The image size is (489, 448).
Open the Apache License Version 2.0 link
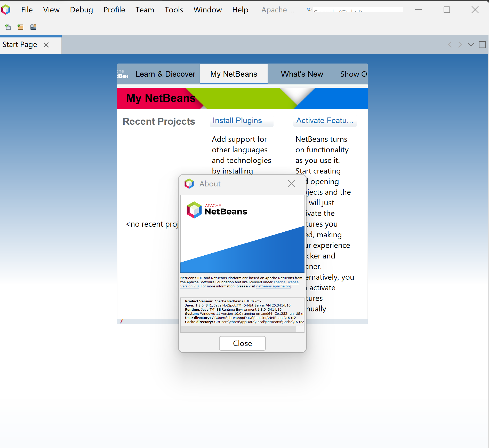tap(286, 282)
